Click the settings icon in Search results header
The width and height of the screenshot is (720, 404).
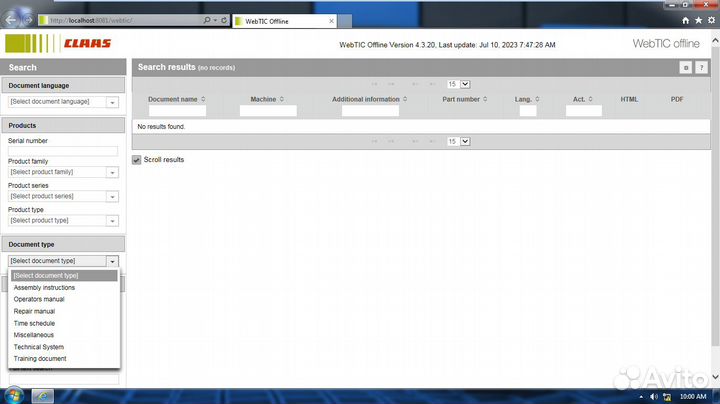[x=686, y=67]
